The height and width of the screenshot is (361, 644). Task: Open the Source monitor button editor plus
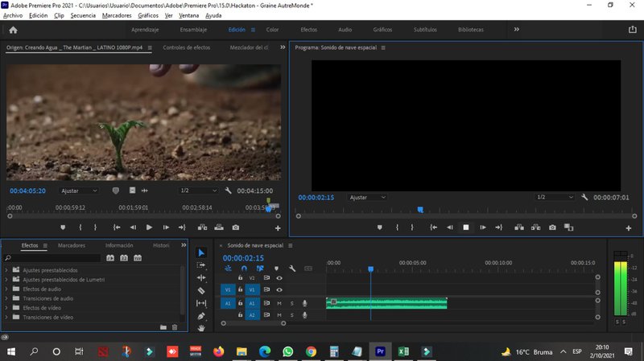(278, 228)
